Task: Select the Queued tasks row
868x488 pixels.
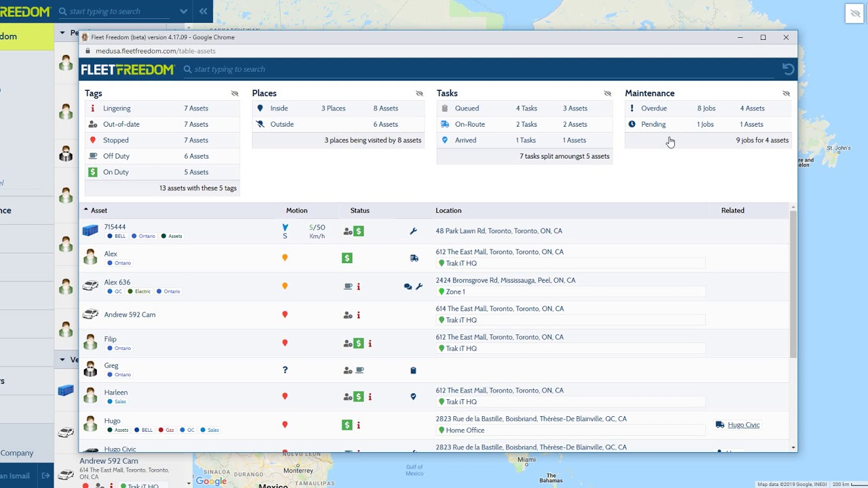Action: point(524,108)
